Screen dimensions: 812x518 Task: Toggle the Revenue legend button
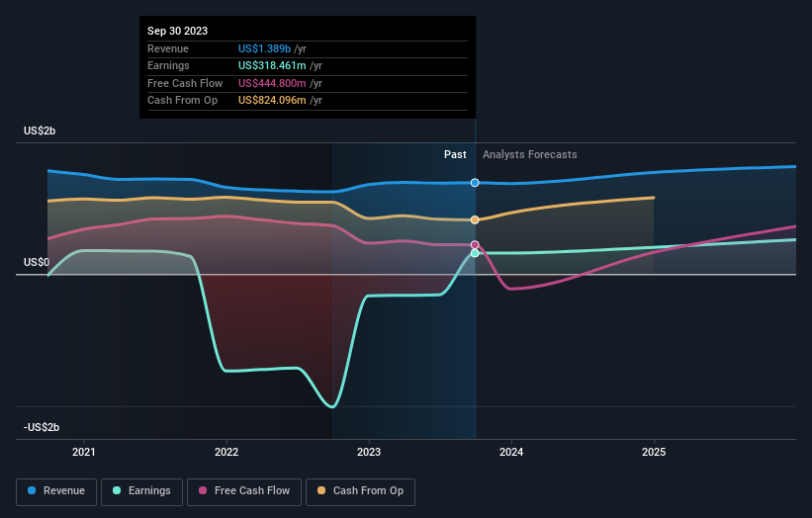(56, 491)
